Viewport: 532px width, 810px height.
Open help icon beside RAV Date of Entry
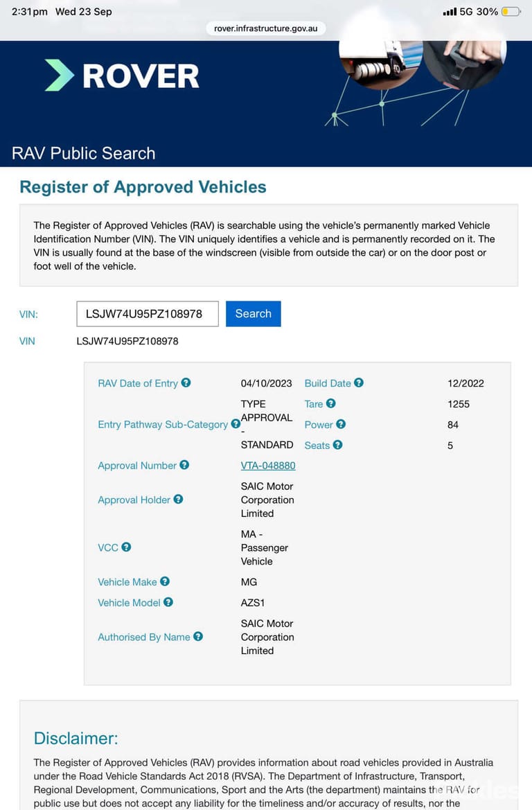tap(186, 382)
